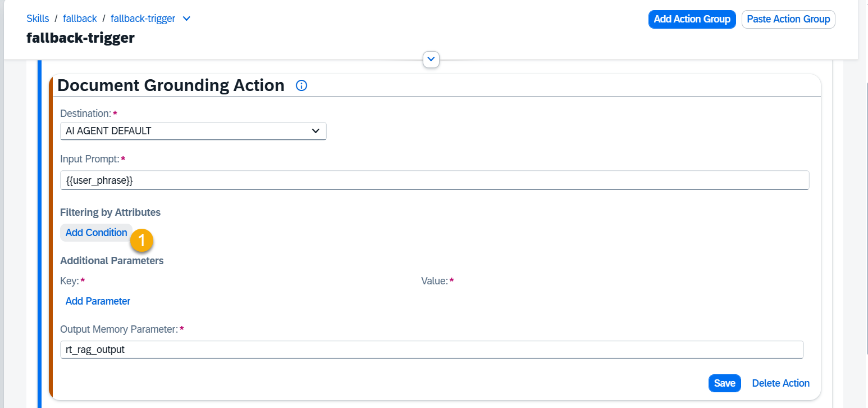Click the bold fallback-trigger page heading

tap(80, 38)
